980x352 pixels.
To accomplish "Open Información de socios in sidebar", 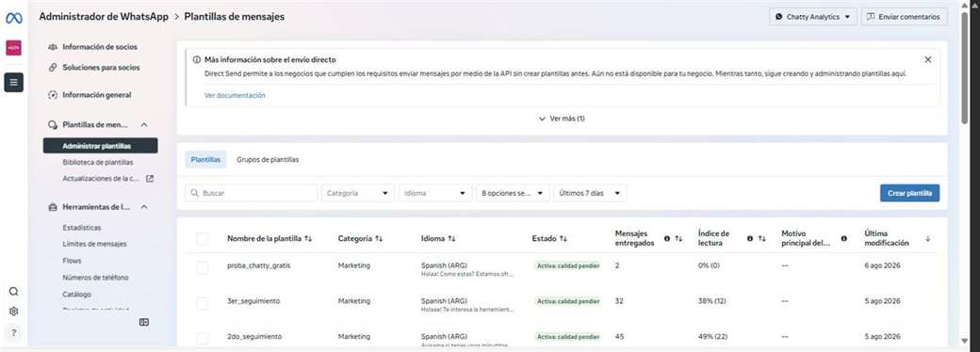I will pyautogui.click(x=99, y=47).
